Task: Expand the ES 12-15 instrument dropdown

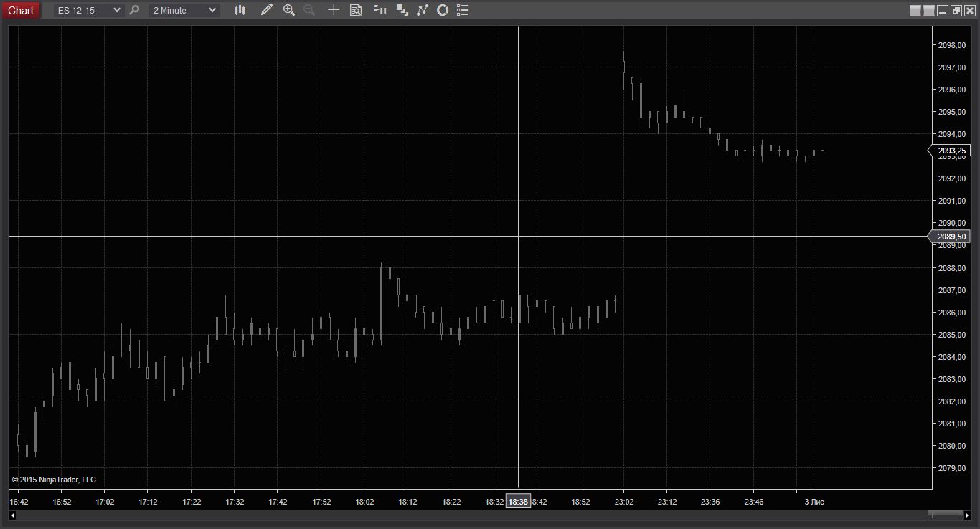Action: pos(88,10)
